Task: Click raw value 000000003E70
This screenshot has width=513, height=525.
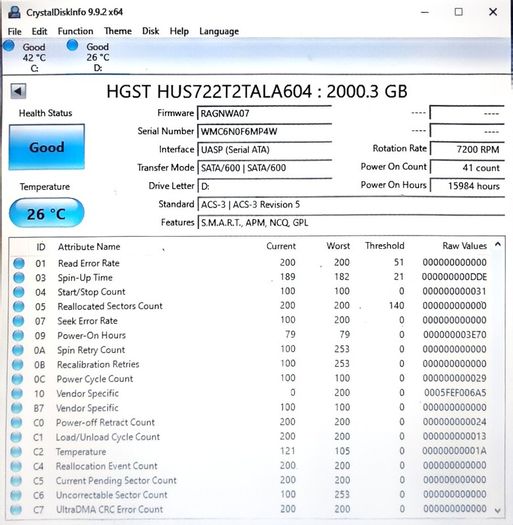Action: (455, 334)
